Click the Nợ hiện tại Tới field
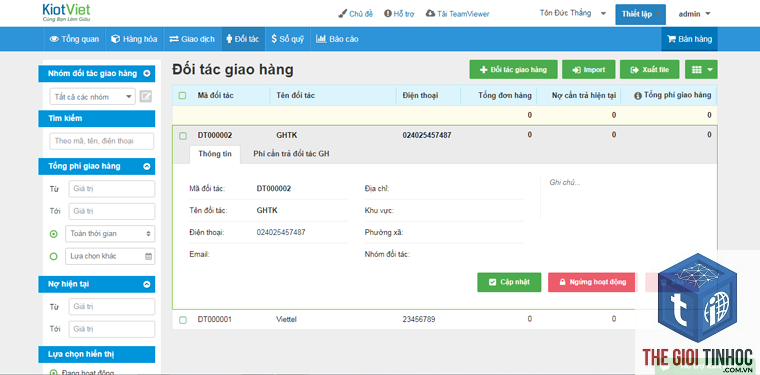 point(111,329)
